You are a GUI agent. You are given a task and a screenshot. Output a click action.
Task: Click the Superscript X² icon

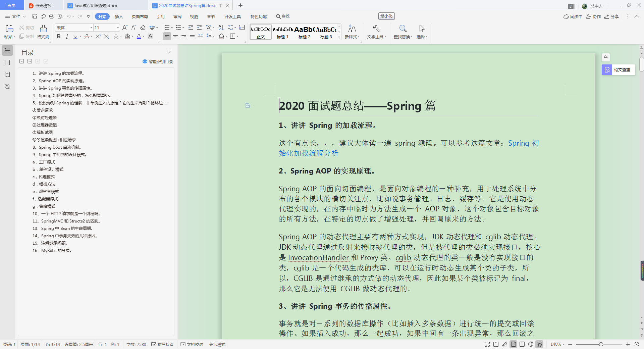tap(98, 36)
